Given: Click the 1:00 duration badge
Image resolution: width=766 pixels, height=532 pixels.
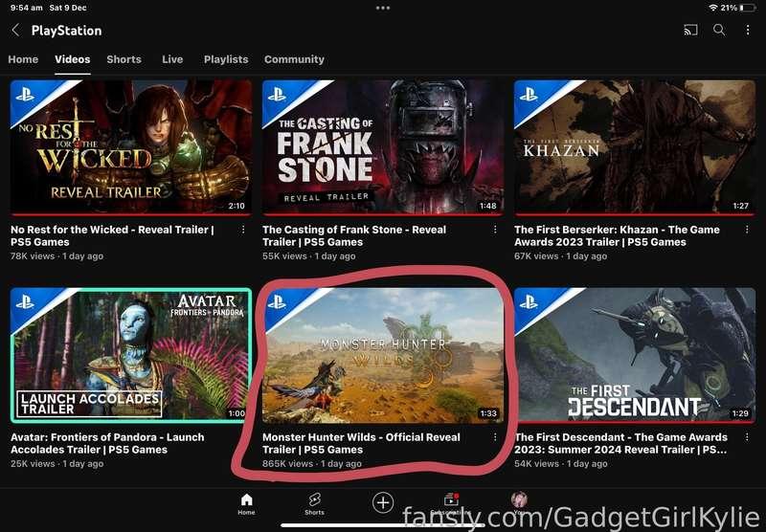Looking at the screenshot, I should [x=237, y=413].
